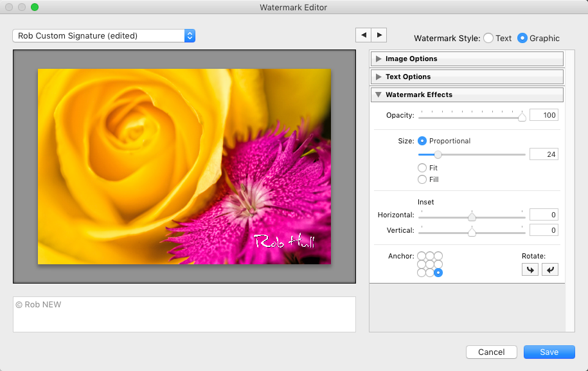This screenshot has height=371, width=588.
Task: Choose Fit size option
Action: pyautogui.click(x=422, y=168)
